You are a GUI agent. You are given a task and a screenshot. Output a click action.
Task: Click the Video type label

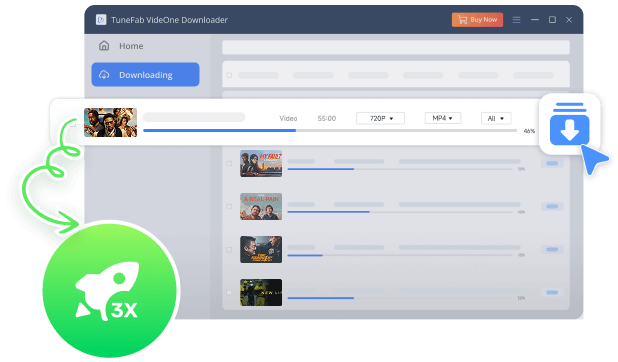(x=288, y=118)
